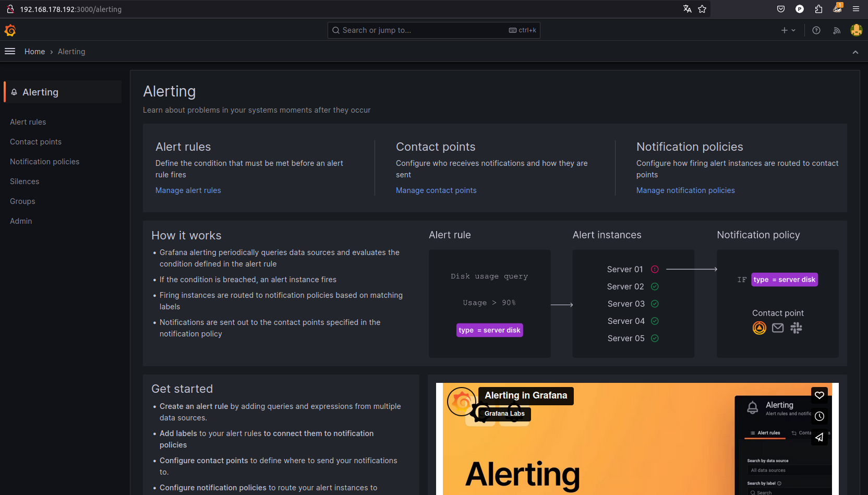Bookmark page with the star icon

pos(702,9)
